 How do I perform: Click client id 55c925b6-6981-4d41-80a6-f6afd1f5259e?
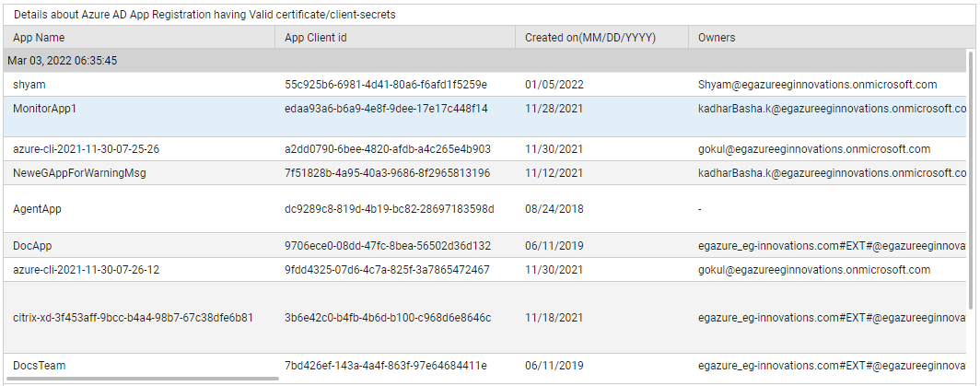(x=386, y=85)
